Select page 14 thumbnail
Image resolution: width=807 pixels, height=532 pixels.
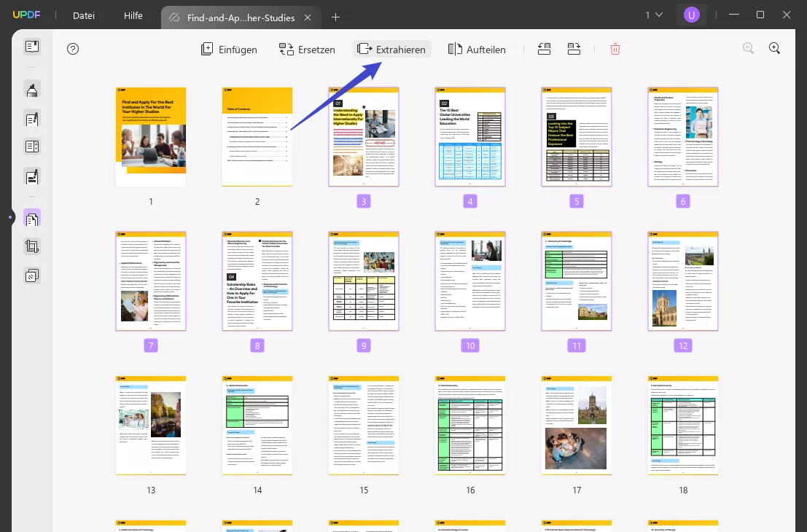click(x=257, y=426)
